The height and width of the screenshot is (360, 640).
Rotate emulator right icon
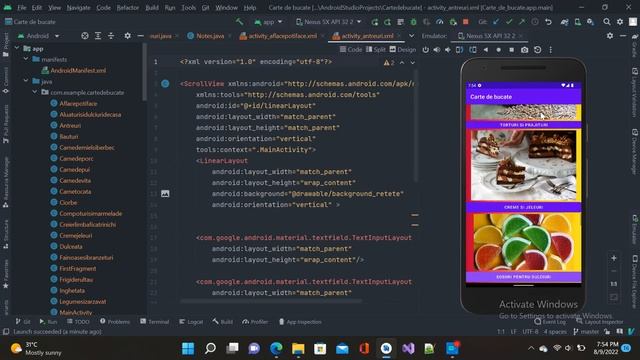(x=473, y=50)
